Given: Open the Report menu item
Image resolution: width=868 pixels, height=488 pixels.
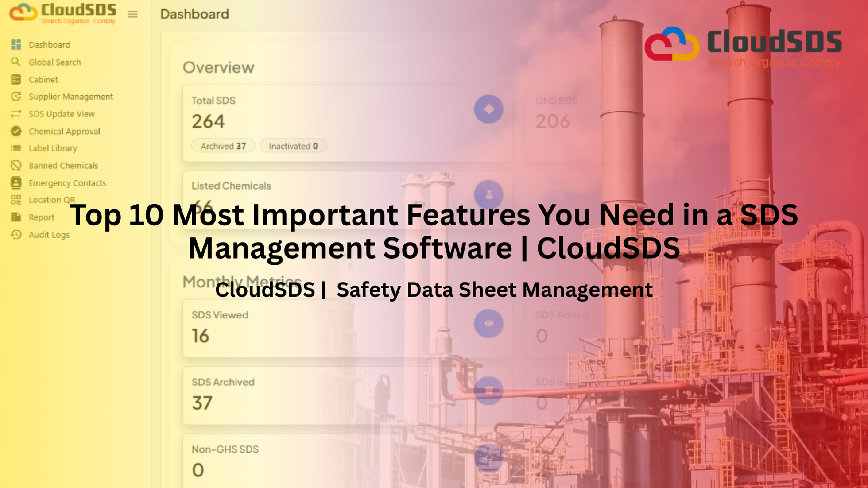Looking at the screenshot, I should click(x=42, y=217).
